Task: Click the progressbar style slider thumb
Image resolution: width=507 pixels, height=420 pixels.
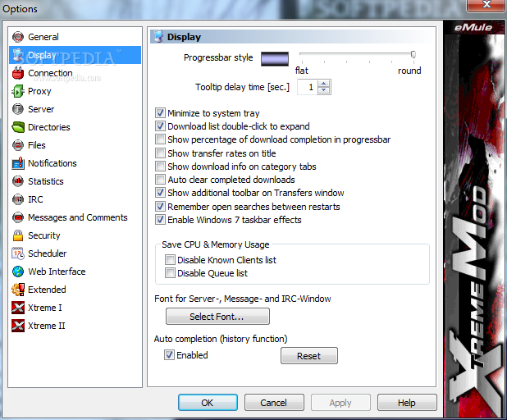Action: click(413, 54)
